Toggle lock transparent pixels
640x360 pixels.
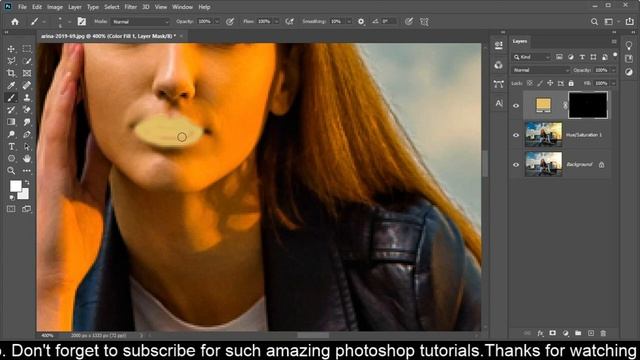[529, 83]
